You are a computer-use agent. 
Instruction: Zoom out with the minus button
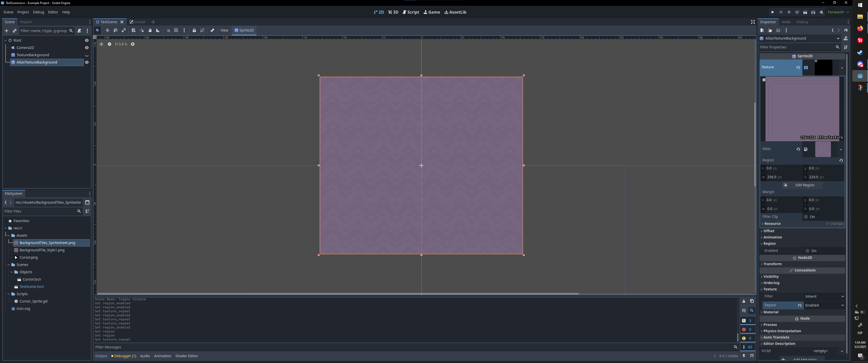pos(110,44)
